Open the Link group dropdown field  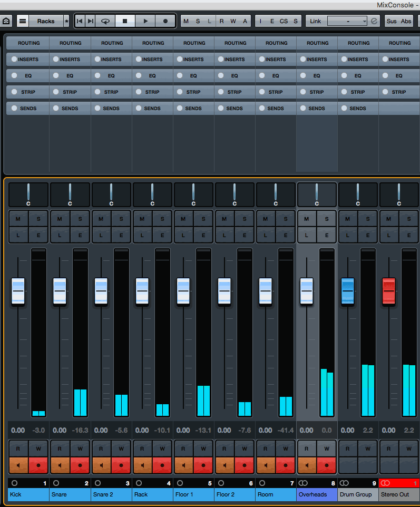coord(347,21)
